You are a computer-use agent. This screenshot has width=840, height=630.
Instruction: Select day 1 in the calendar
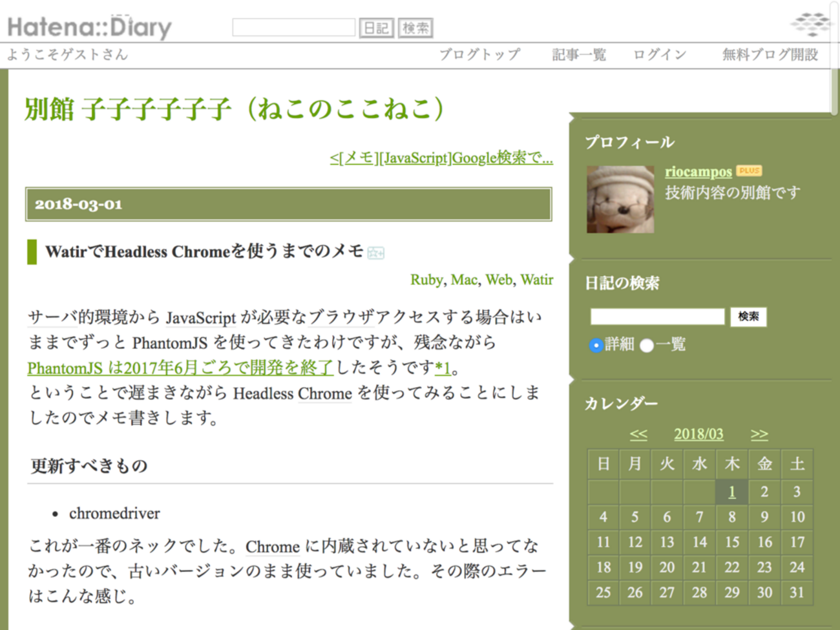pos(732,492)
